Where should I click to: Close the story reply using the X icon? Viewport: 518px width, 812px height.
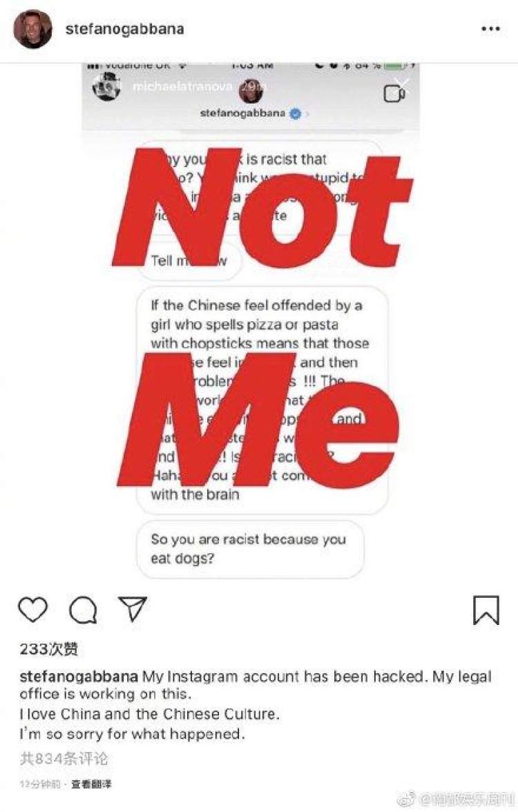(402, 84)
